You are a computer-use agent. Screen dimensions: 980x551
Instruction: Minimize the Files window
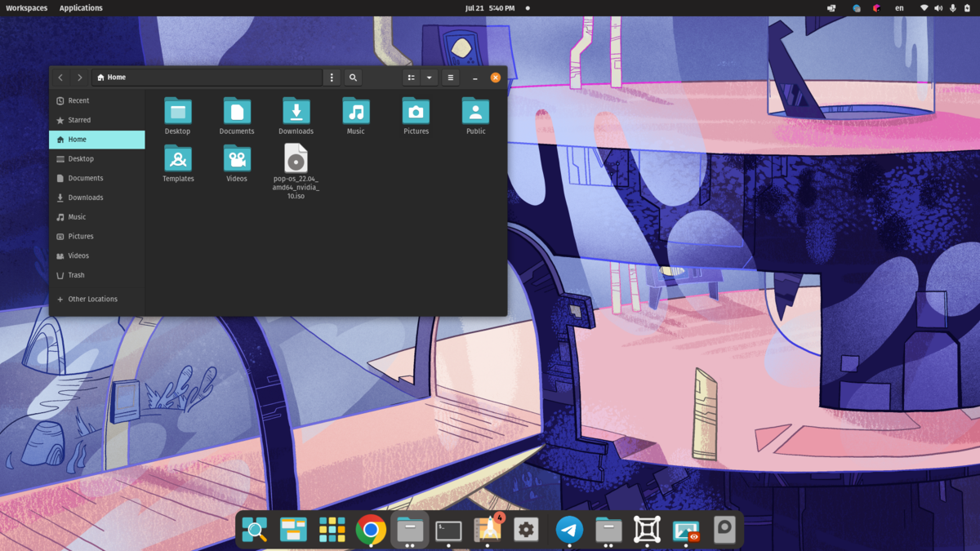(x=475, y=78)
